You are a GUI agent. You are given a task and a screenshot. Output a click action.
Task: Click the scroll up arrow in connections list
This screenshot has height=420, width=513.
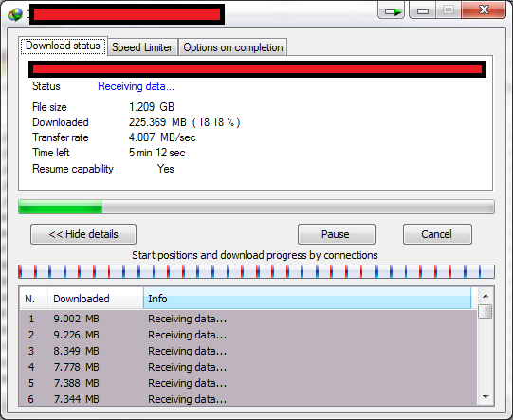click(x=486, y=296)
